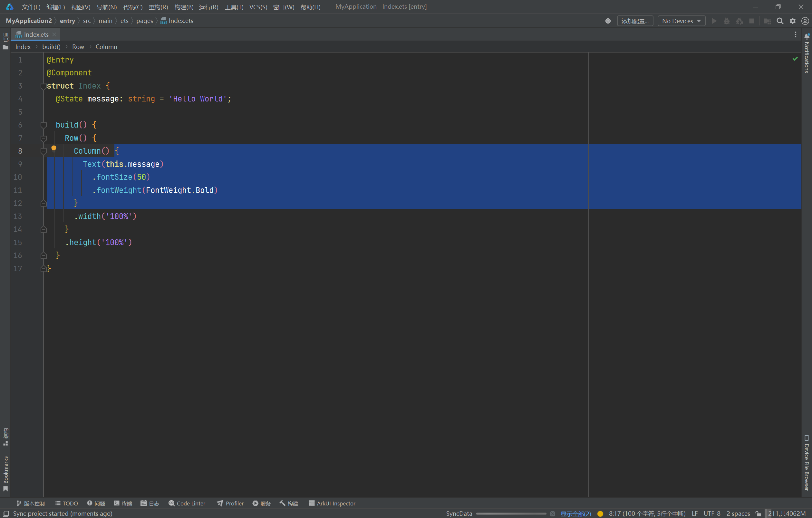Open the 构建(B) menu

[x=184, y=7]
